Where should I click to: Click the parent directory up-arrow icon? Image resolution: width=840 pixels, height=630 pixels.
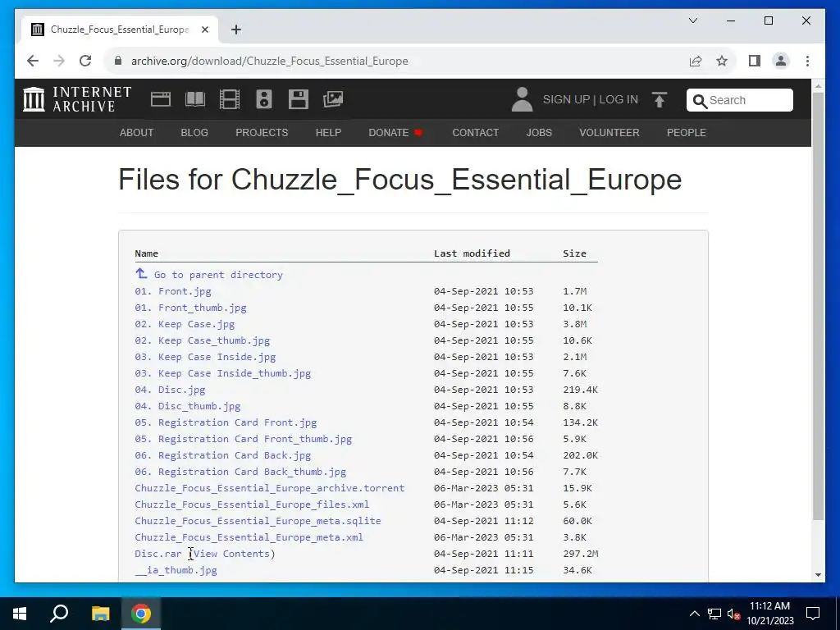coord(141,274)
